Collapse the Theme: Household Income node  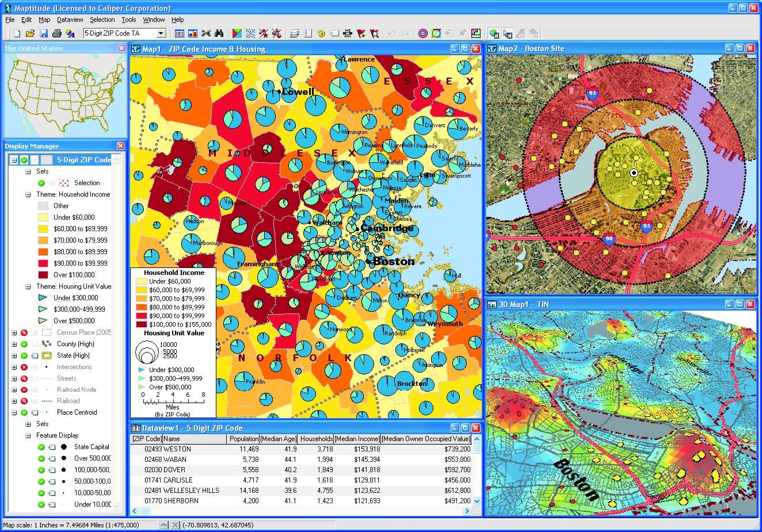tap(28, 194)
